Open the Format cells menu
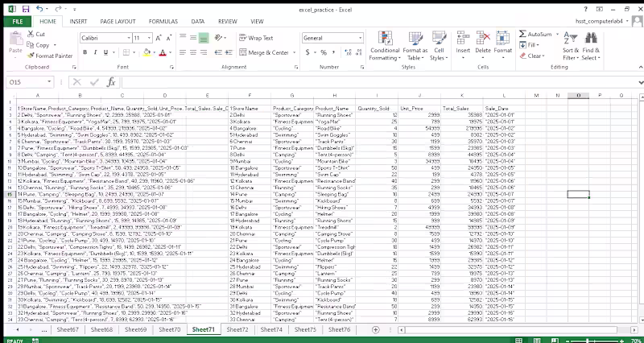 502,46
